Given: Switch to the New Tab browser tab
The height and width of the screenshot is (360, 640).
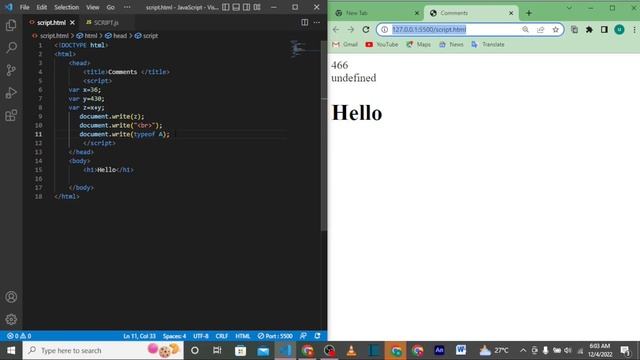Looking at the screenshot, I should tap(376, 13).
